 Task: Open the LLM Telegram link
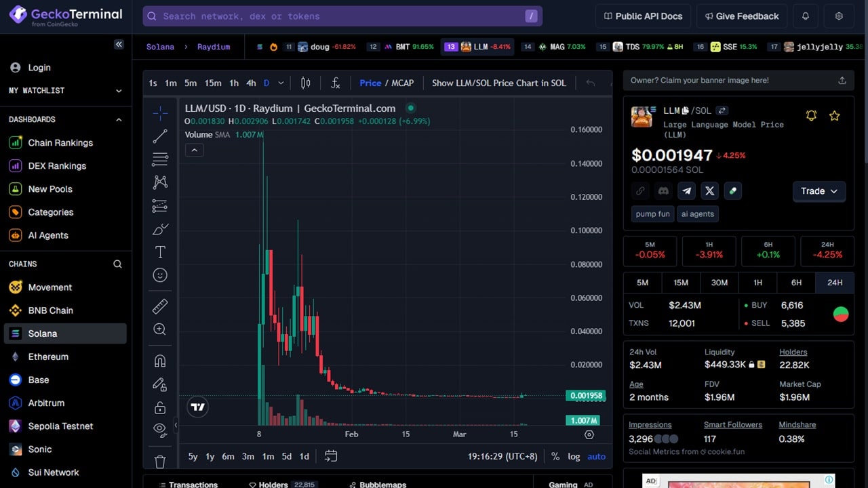coord(686,191)
